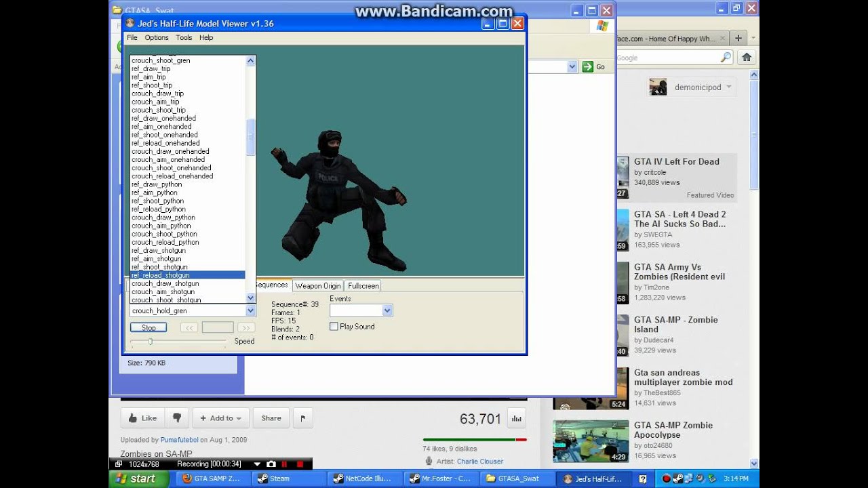Switch to GTASA_Swat folder taskbar button
The image size is (868, 488).
(519, 479)
